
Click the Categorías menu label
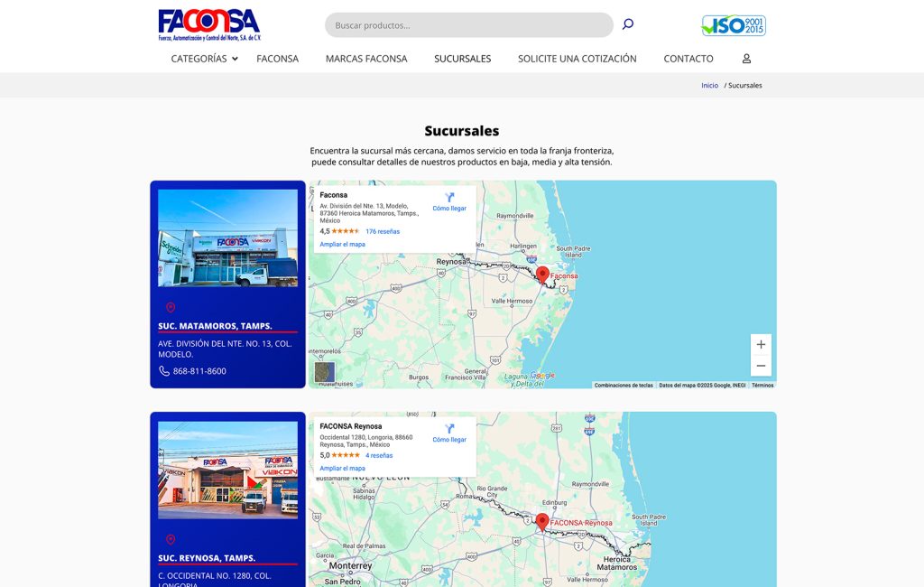(x=199, y=59)
